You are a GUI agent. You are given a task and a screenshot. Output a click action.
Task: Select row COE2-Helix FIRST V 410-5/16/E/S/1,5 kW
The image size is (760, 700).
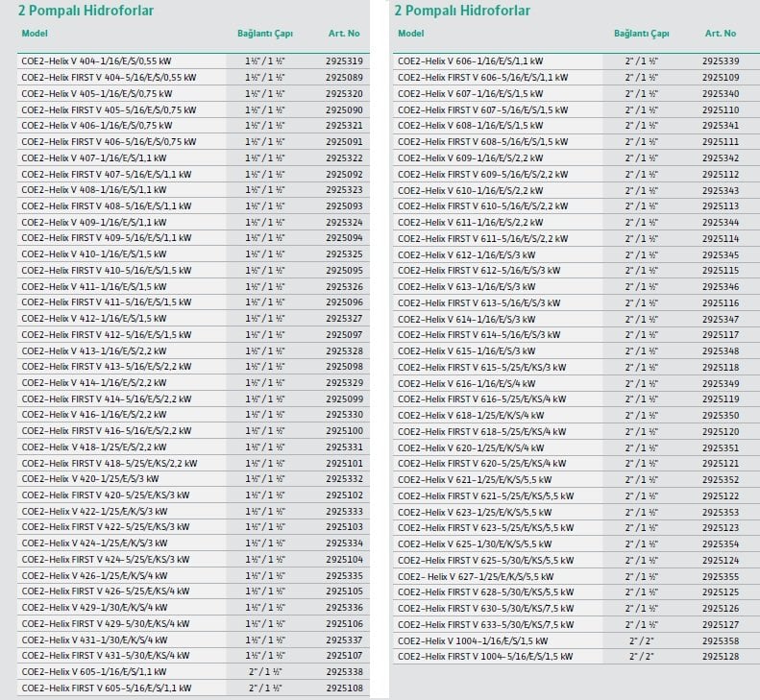pos(193,271)
